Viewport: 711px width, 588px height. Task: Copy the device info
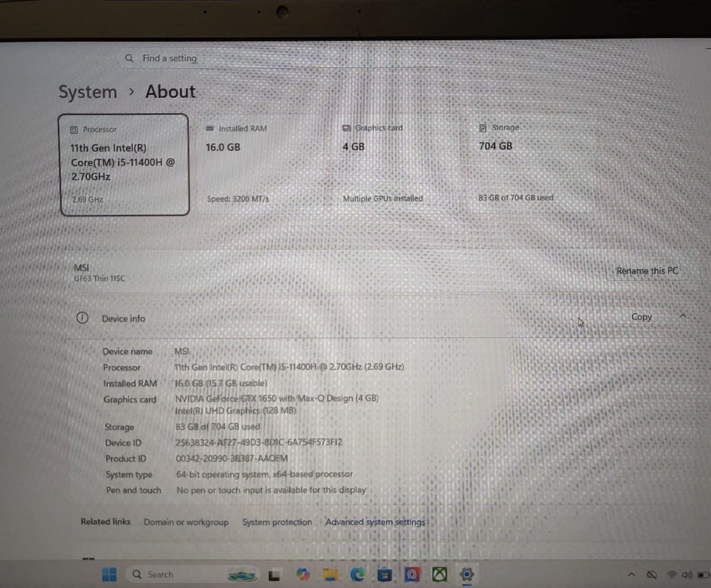coord(641,317)
